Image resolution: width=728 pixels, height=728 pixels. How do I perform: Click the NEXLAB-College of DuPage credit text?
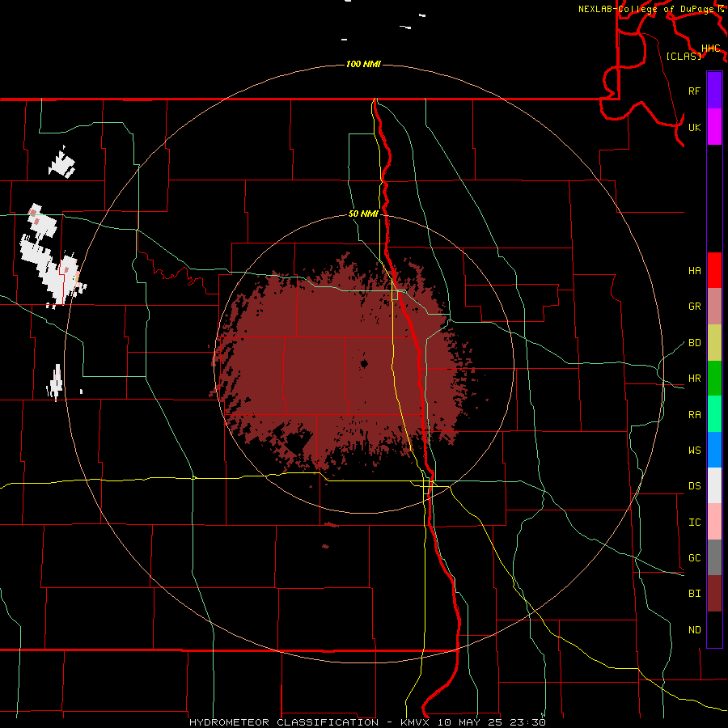pos(647,9)
